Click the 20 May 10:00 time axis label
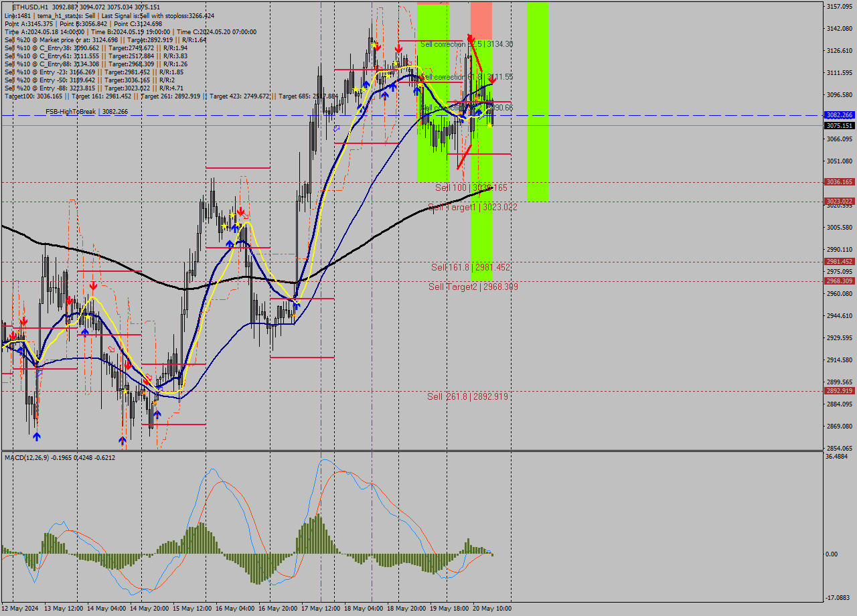Screen dimensions: 857x616 pos(492,609)
